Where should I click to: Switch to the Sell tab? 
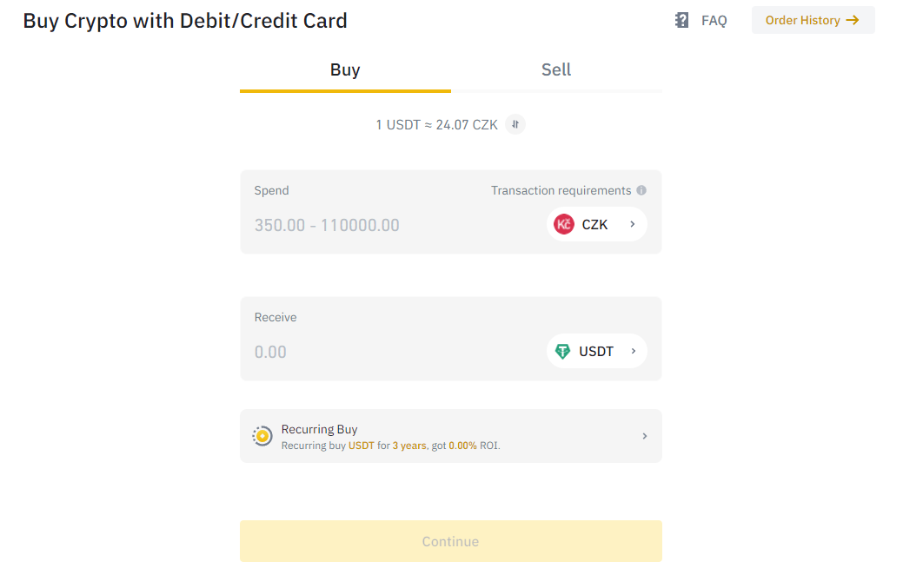(x=556, y=70)
